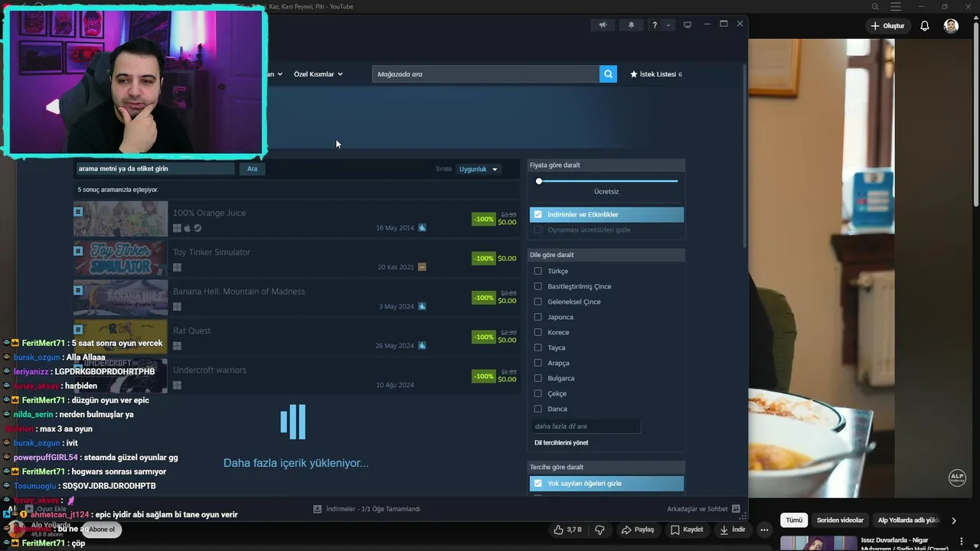Screen dimensions: 980x551
Task: Click the Ara search button
Action: (252, 168)
